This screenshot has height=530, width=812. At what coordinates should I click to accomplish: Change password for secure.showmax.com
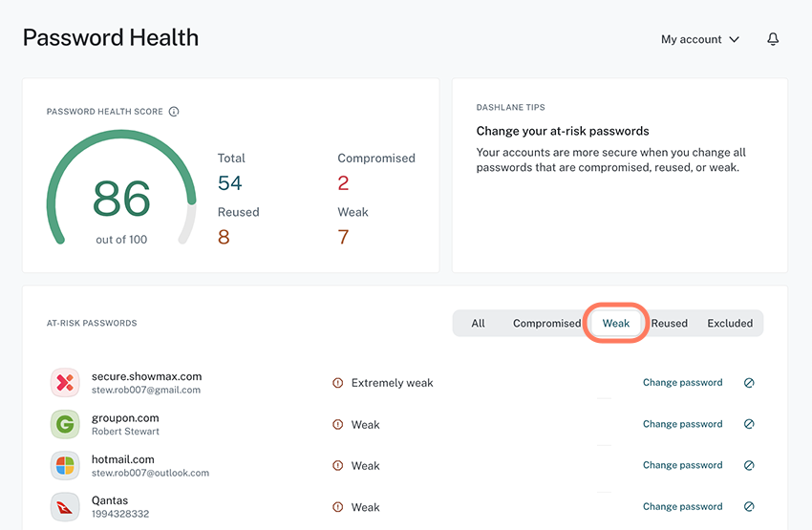(x=682, y=383)
